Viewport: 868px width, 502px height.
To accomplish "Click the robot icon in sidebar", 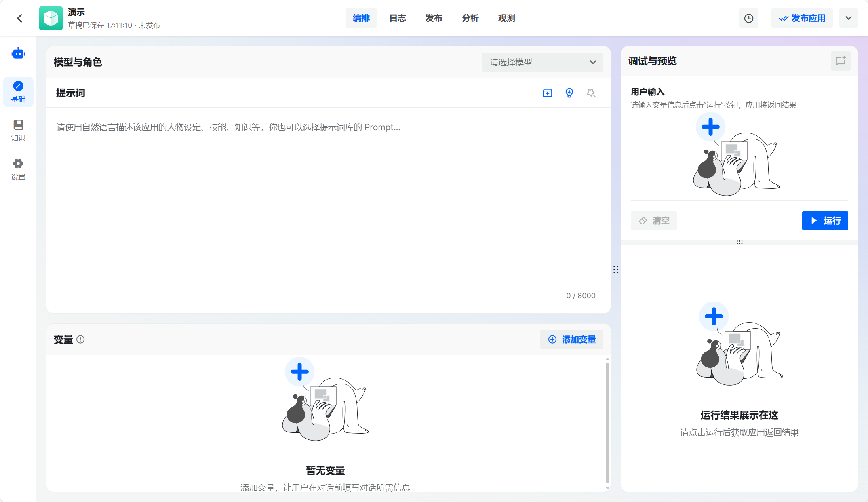I will click(x=18, y=53).
